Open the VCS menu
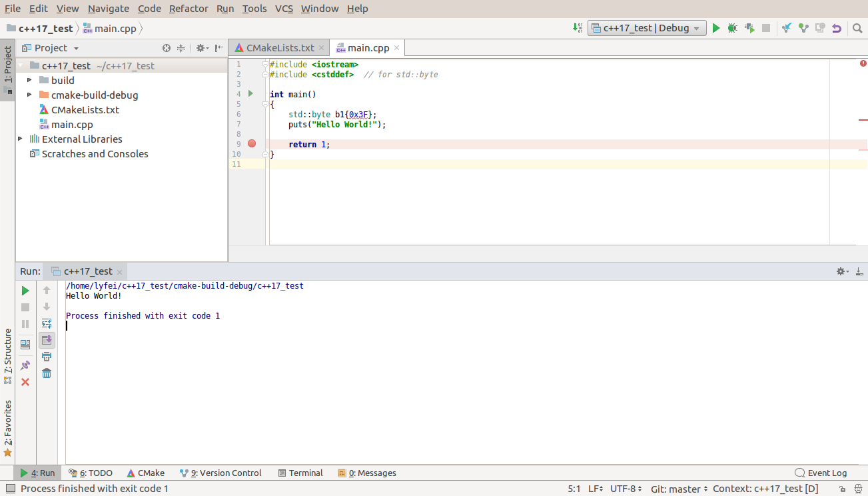The image size is (868, 496). pyautogui.click(x=284, y=9)
